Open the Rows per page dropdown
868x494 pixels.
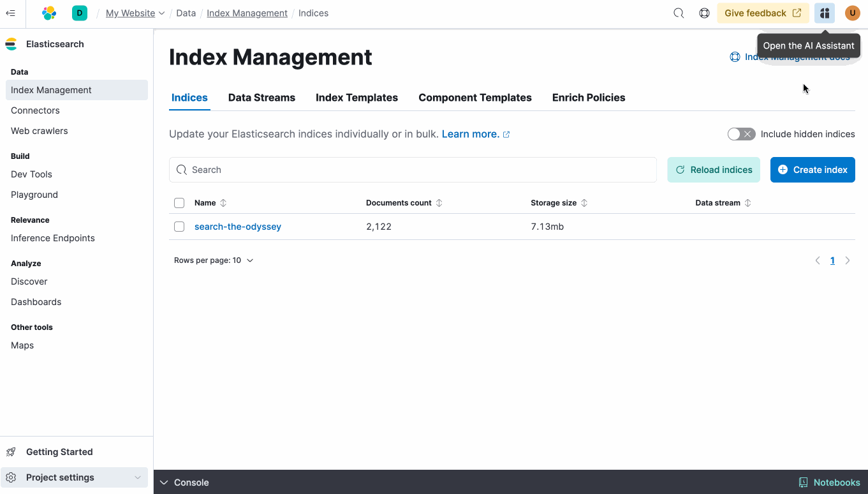214,260
